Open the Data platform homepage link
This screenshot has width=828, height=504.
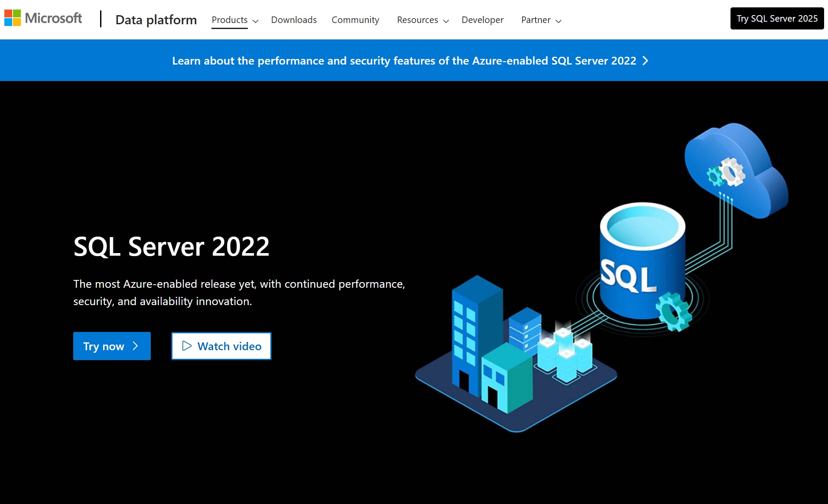pyautogui.click(x=156, y=20)
